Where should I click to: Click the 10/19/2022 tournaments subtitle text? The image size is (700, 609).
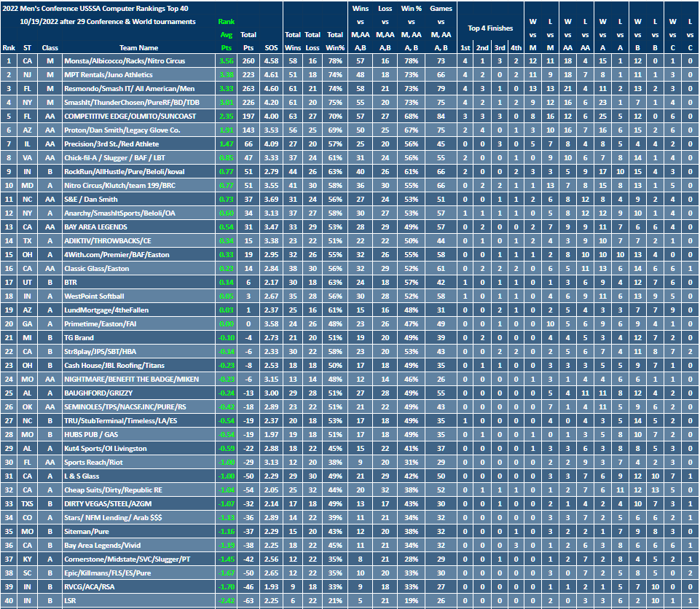(x=108, y=21)
